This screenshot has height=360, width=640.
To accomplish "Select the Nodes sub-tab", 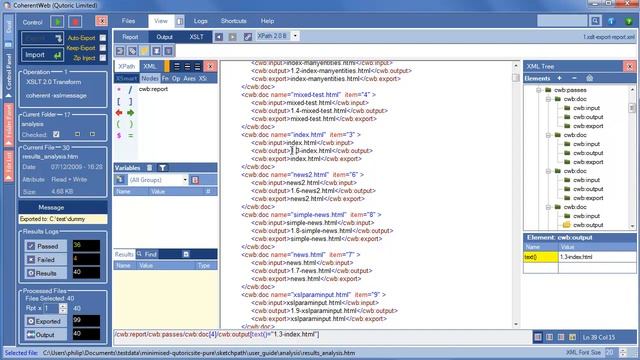I will click(x=150, y=78).
